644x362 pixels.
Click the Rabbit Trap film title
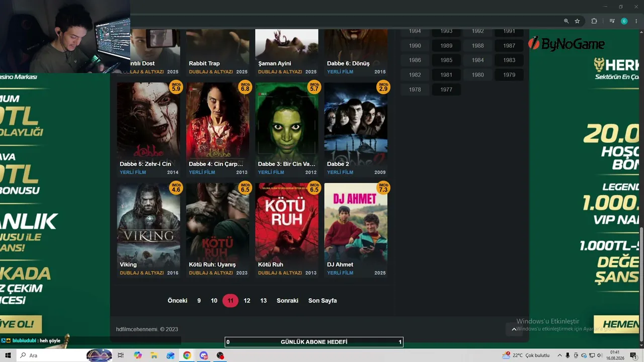coord(204,63)
